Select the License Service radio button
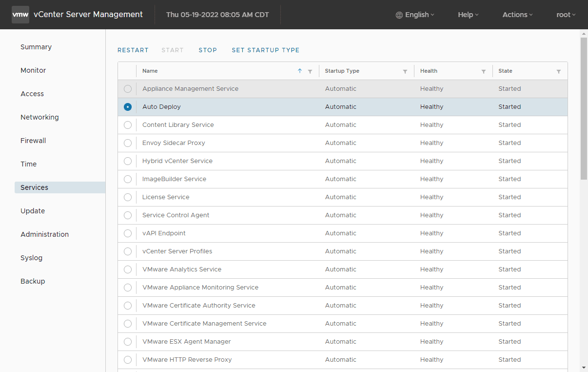The image size is (588, 372). pos(128,197)
